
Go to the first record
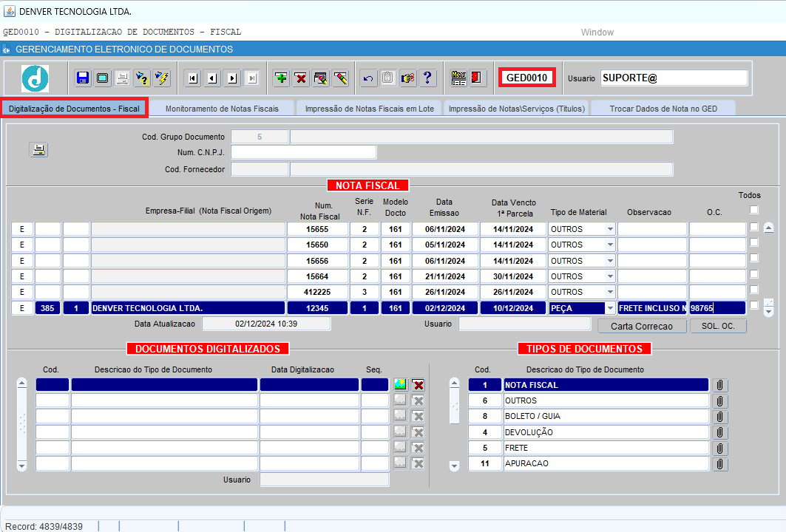[x=193, y=78]
